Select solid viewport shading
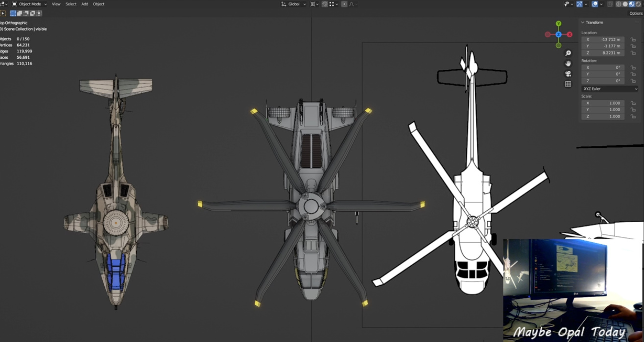This screenshot has width=644, height=342. click(625, 4)
